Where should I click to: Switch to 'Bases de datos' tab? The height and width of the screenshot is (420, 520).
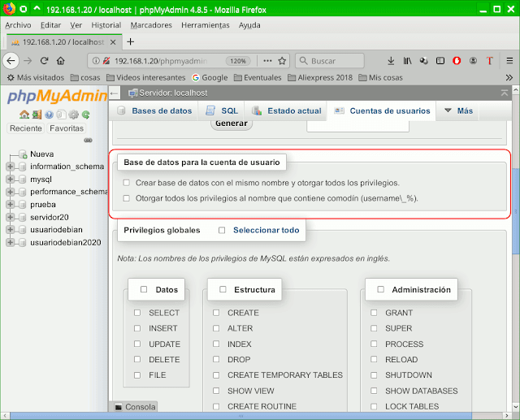click(154, 110)
